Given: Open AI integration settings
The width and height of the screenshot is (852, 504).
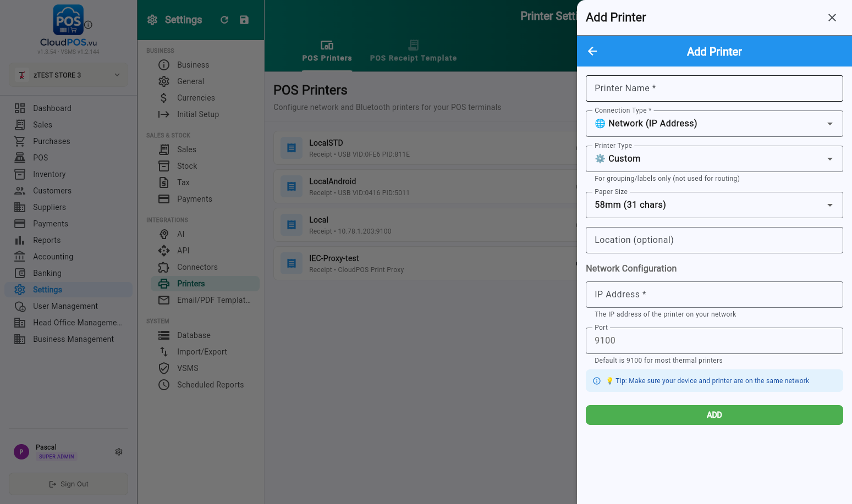Looking at the screenshot, I should point(205,234).
